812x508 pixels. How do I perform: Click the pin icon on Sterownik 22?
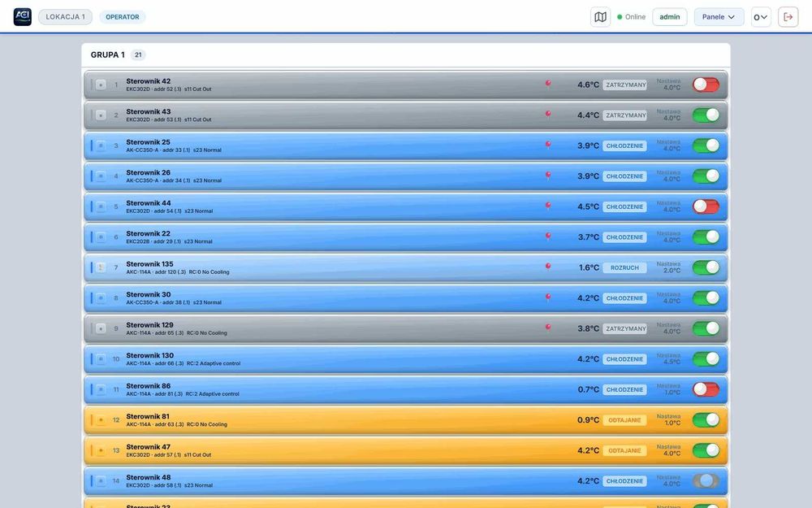click(548, 237)
